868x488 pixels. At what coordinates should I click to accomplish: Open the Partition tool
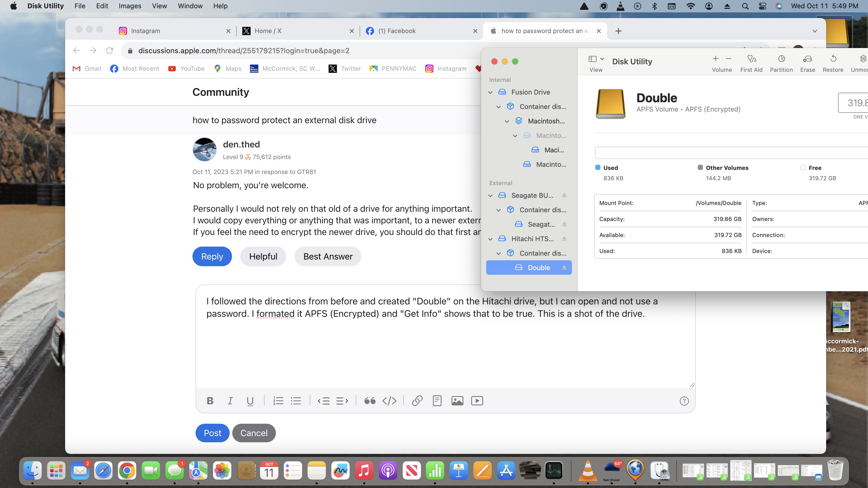(781, 59)
